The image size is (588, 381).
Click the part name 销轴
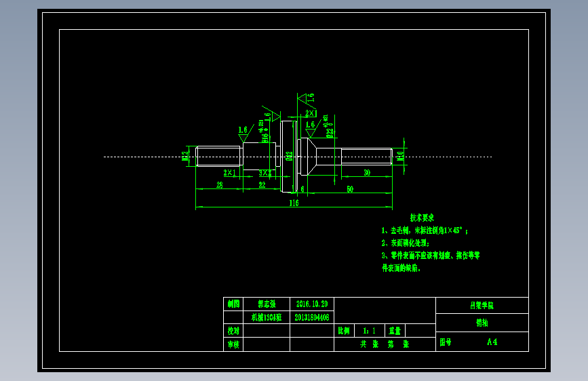tap(482, 323)
